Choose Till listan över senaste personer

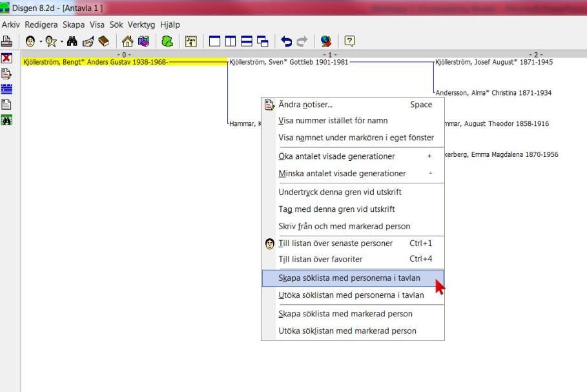tap(353, 243)
